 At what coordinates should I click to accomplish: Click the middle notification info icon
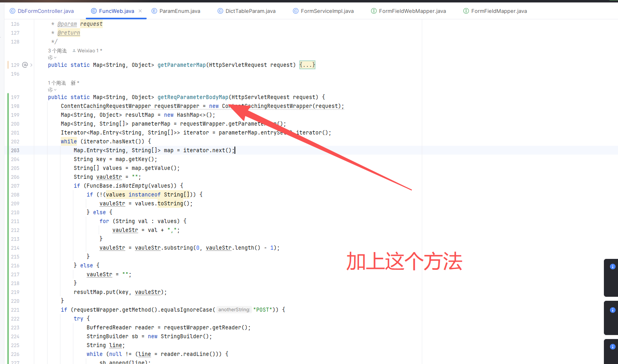pyautogui.click(x=612, y=310)
